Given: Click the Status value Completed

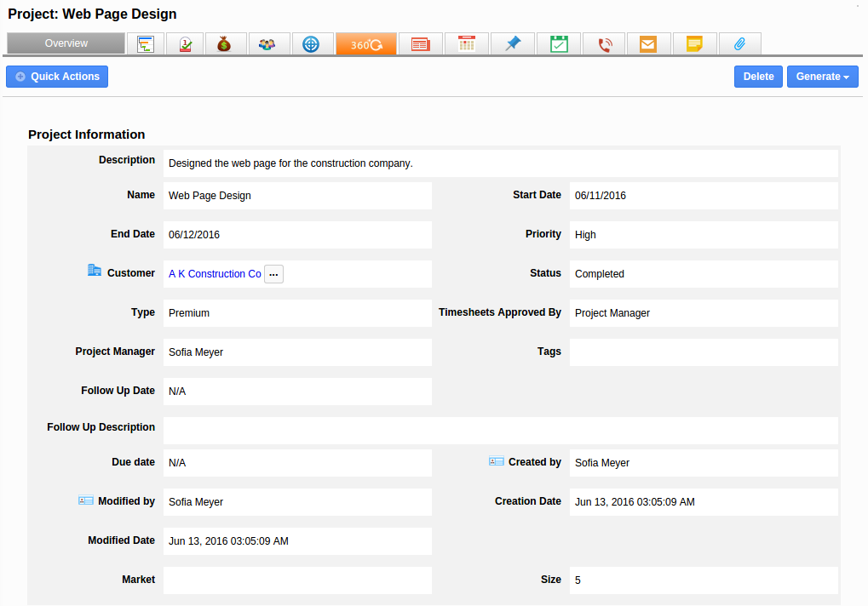Looking at the screenshot, I should point(599,274).
